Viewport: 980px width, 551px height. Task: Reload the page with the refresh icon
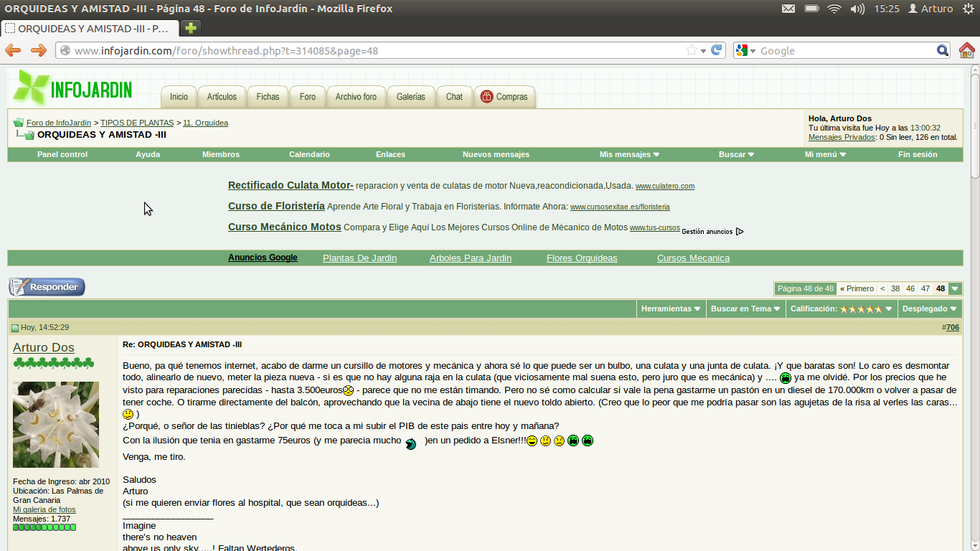click(x=716, y=50)
